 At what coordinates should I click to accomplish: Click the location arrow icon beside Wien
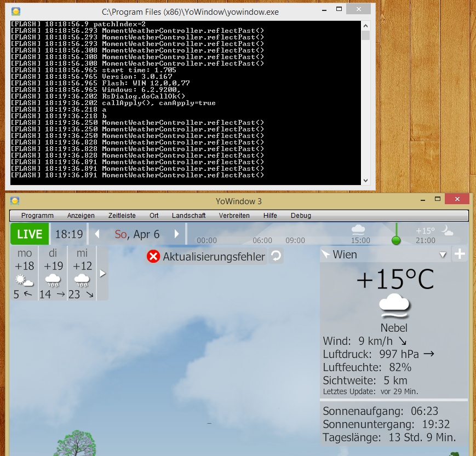click(326, 254)
